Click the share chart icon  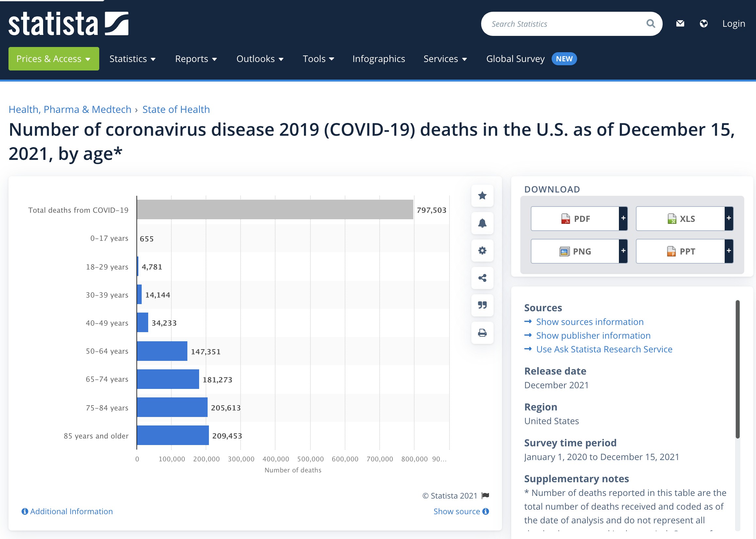coord(482,278)
